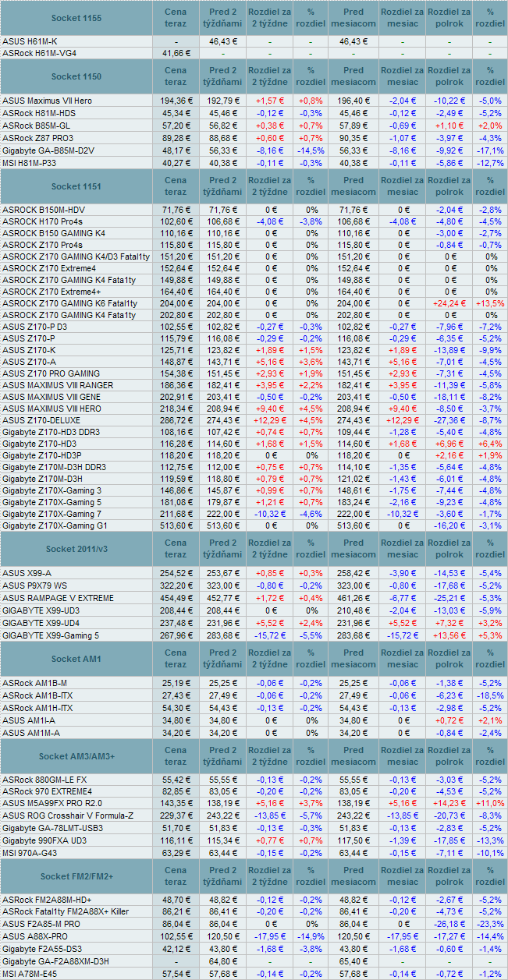Click the Socket AM3/AM3+ section header
The image size is (508, 980).
[x=76, y=756]
